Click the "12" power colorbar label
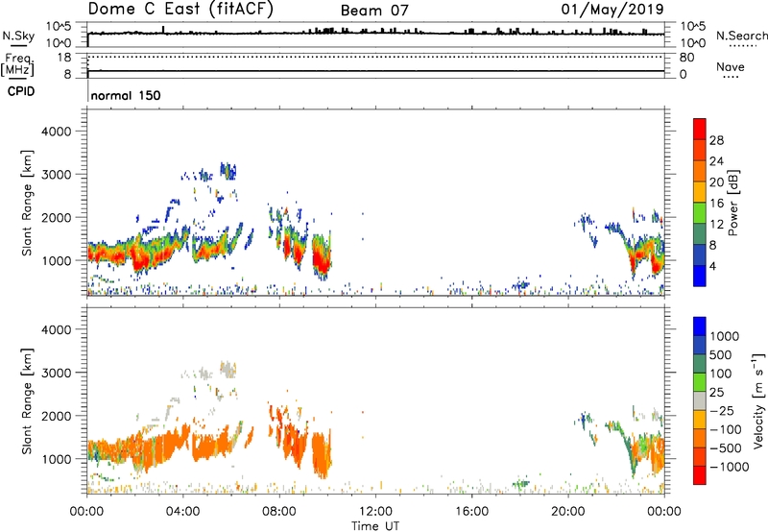The width and height of the screenshot is (768, 532). pos(716,225)
